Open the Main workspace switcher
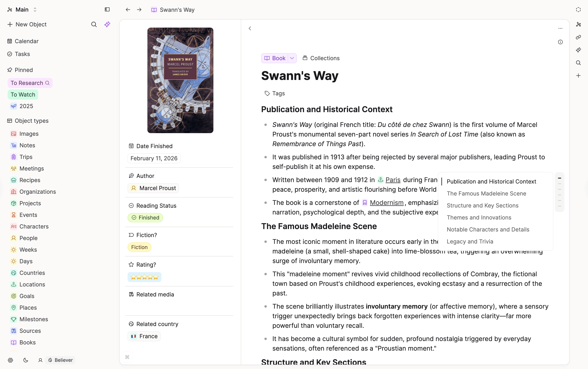 [x=22, y=10]
